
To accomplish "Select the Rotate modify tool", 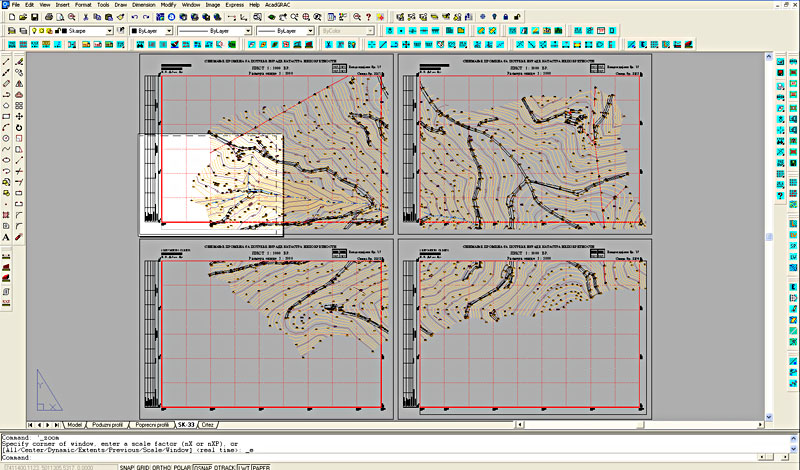I will (x=20, y=128).
